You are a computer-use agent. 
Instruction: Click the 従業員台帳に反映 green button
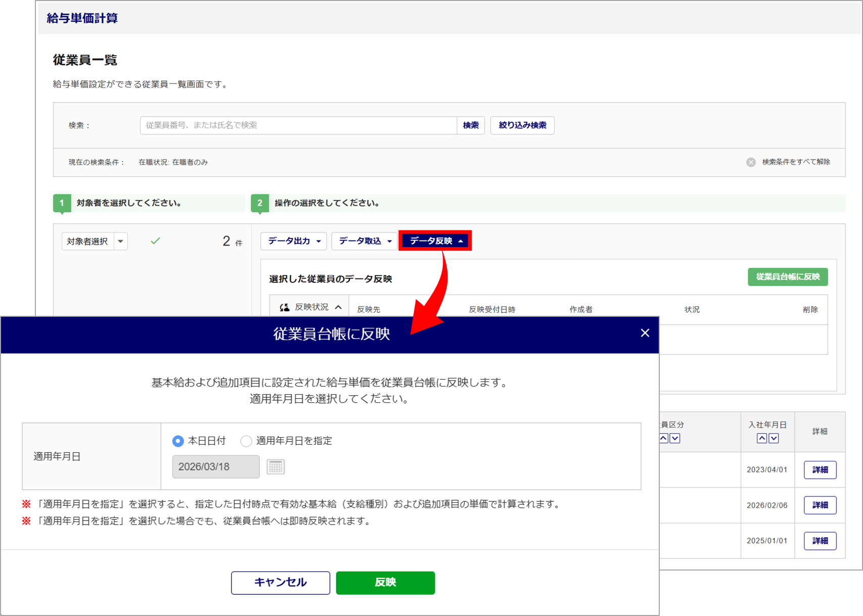click(787, 277)
